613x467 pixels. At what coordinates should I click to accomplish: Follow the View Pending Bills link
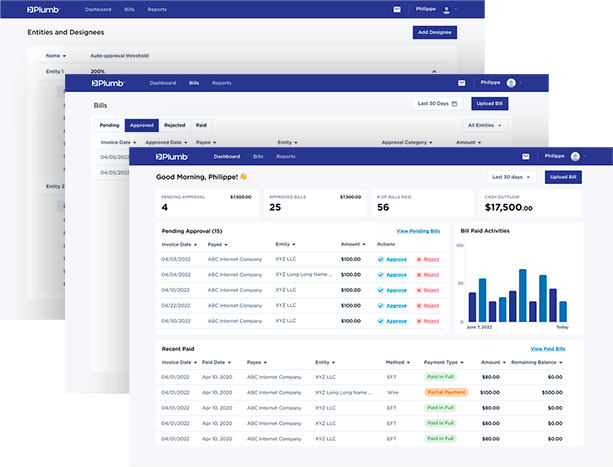click(419, 231)
